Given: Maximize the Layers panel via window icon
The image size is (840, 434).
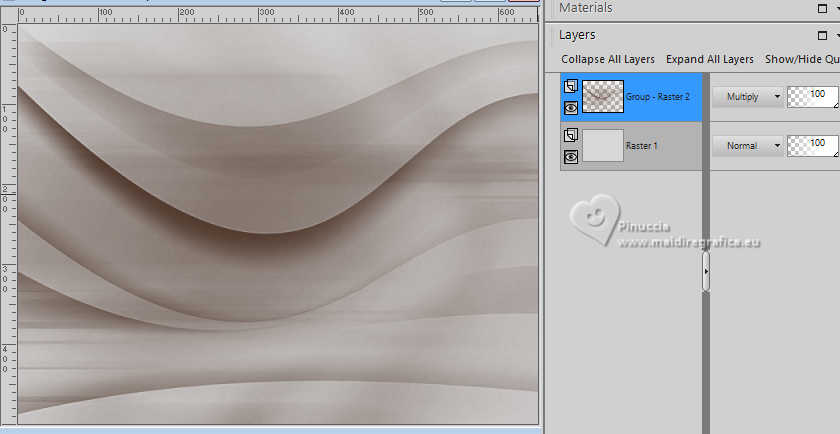Looking at the screenshot, I should 823,35.
